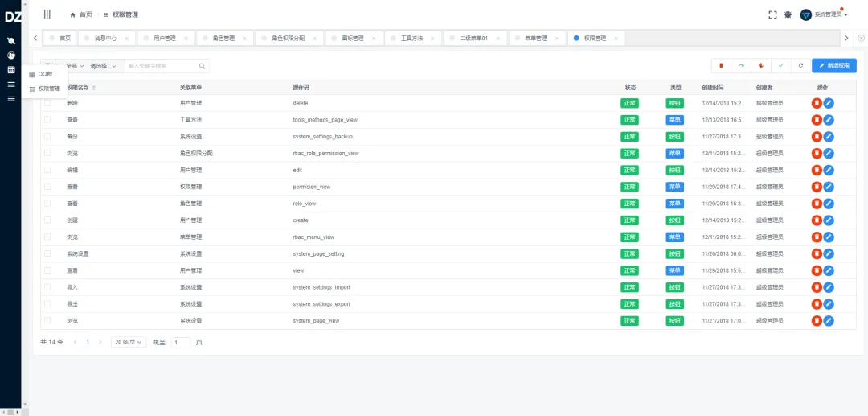The height and width of the screenshot is (416, 868).
Task: Open the 20 条/页 page size dropdown
Action: pyautogui.click(x=129, y=342)
